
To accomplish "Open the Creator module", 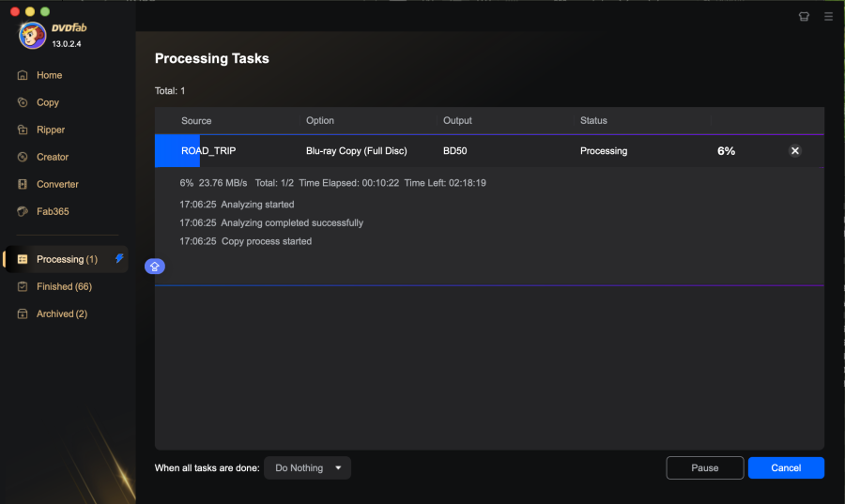I will (x=52, y=157).
